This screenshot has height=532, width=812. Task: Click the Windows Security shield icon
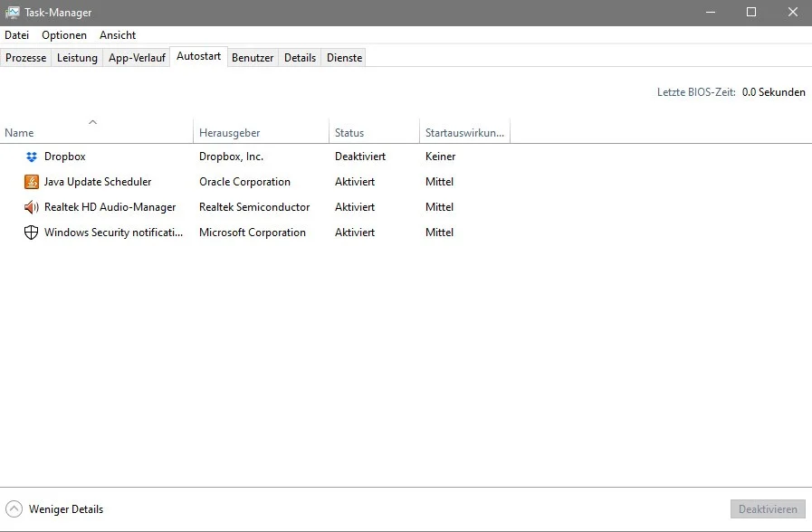32,233
